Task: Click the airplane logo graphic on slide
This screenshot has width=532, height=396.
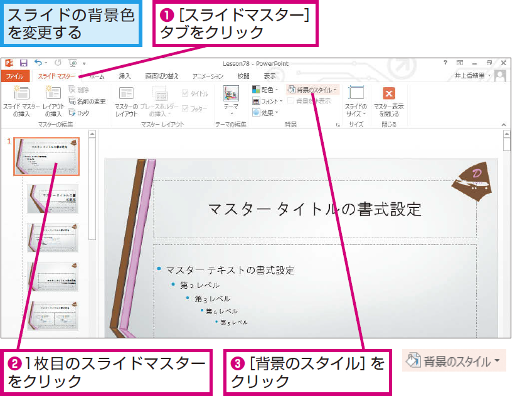Action: click(472, 181)
